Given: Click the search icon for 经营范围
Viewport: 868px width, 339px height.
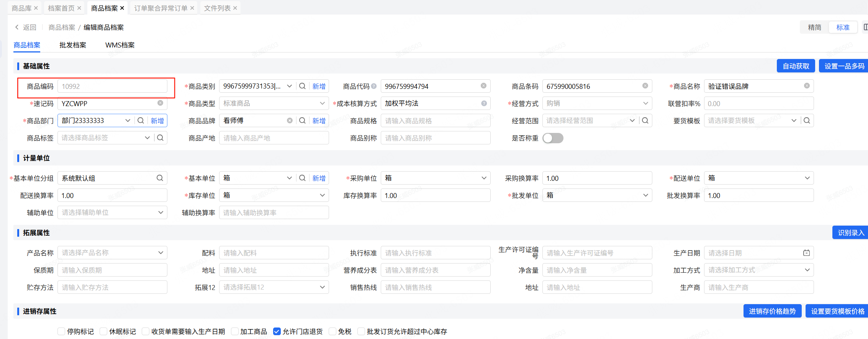Looking at the screenshot, I should tap(645, 121).
